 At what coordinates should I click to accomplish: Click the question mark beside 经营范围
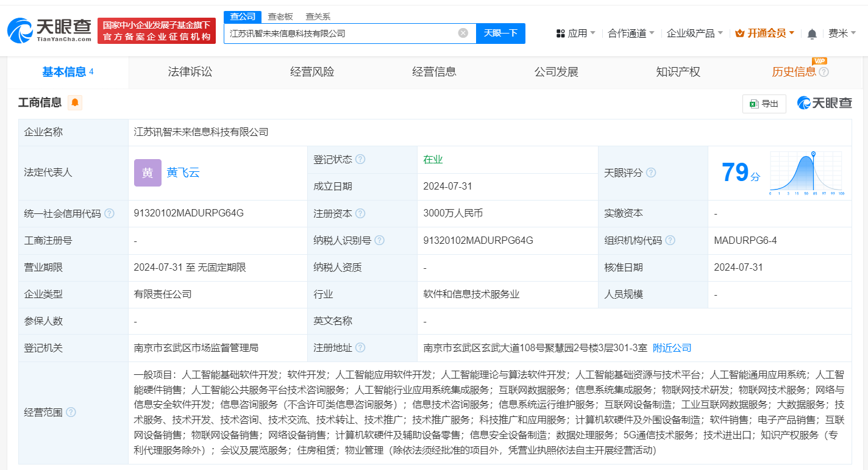[72, 412]
